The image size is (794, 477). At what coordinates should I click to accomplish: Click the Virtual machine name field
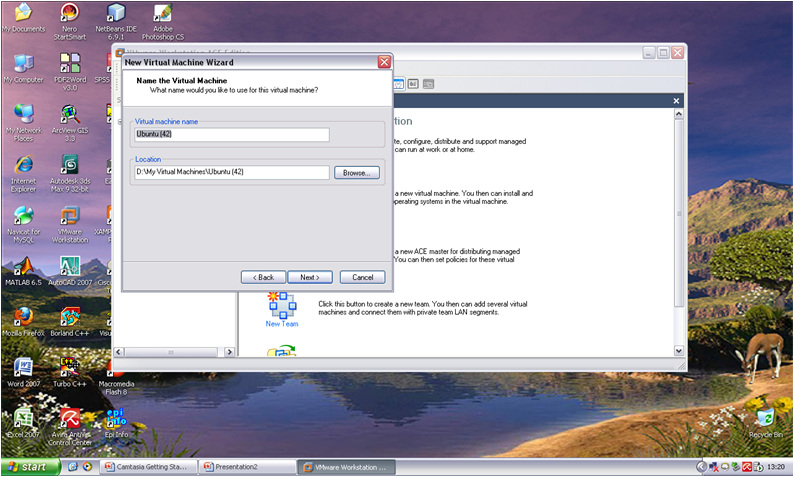(x=232, y=134)
